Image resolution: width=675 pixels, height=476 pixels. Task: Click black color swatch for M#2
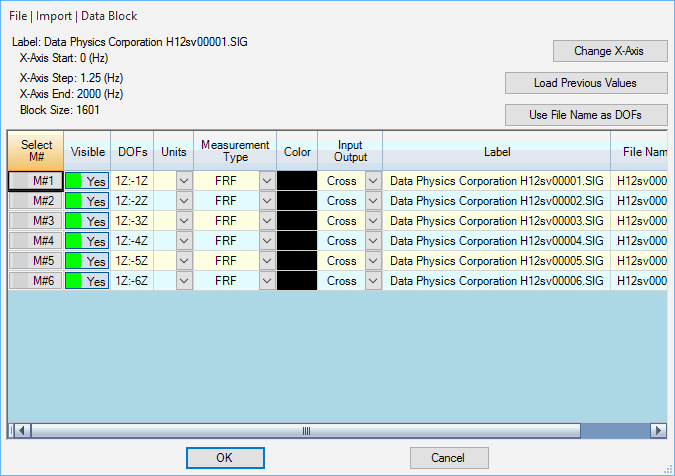pos(297,201)
